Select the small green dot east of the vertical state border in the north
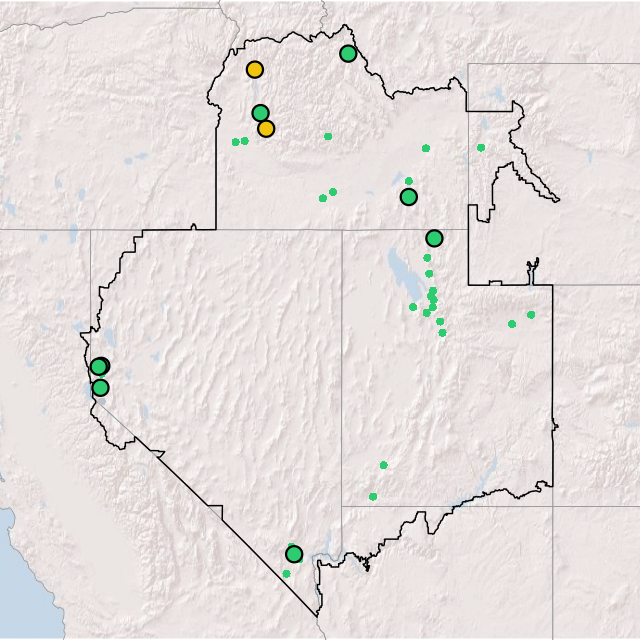This screenshot has height=640, width=640. pyautogui.click(x=481, y=148)
